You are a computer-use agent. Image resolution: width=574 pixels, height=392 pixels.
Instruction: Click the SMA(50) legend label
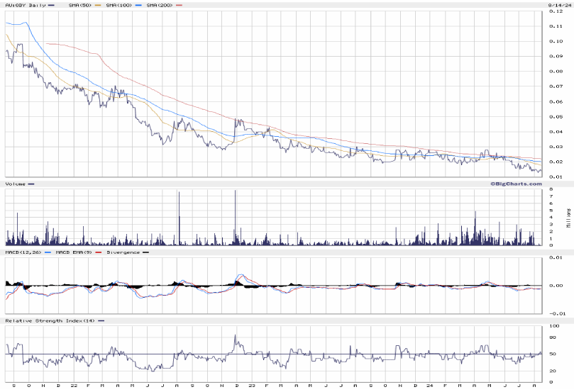[78, 5]
